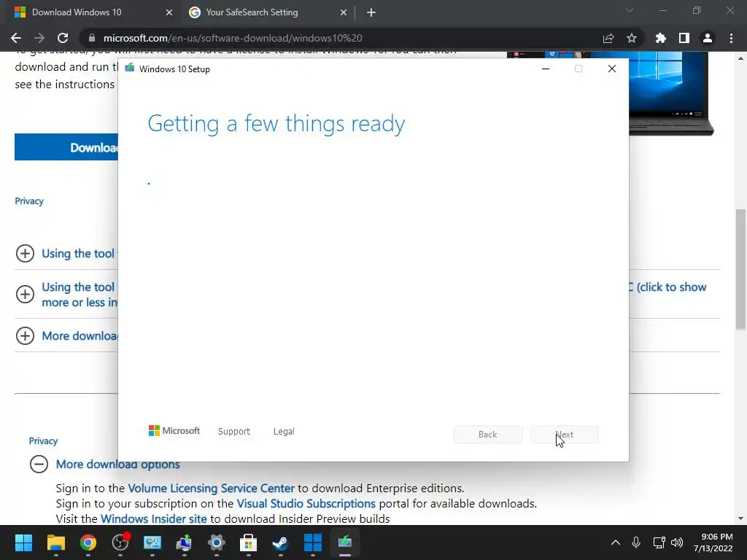Viewport: 747px width, 560px height.
Task: Open the tab search chevron
Action: [x=630, y=10]
